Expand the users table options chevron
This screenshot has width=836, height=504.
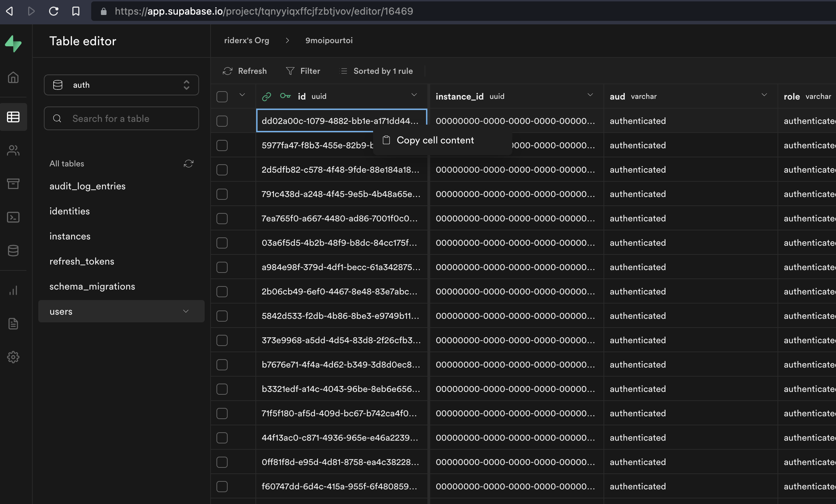pos(186,311)
